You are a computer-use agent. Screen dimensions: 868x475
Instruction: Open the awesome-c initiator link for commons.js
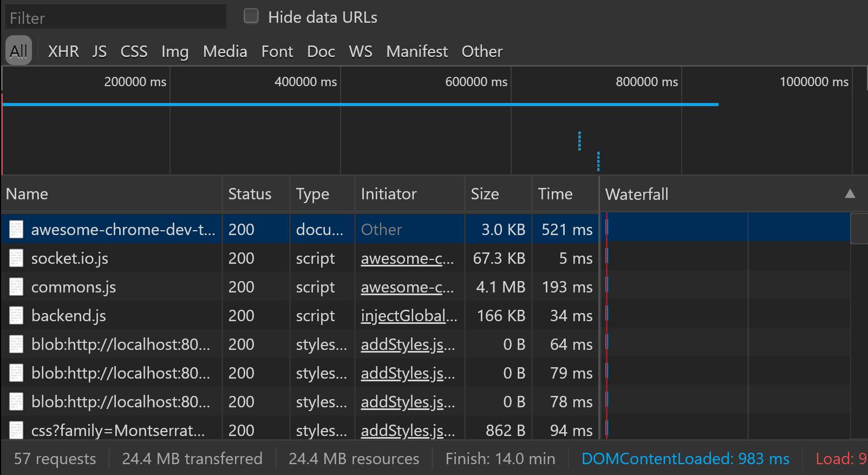click(407, 287)
